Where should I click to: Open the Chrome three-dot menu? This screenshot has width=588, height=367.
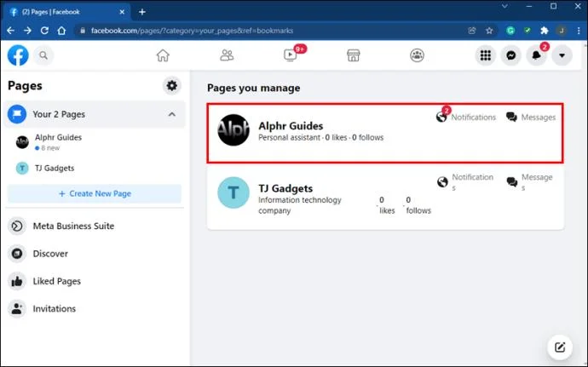point(579,31)
